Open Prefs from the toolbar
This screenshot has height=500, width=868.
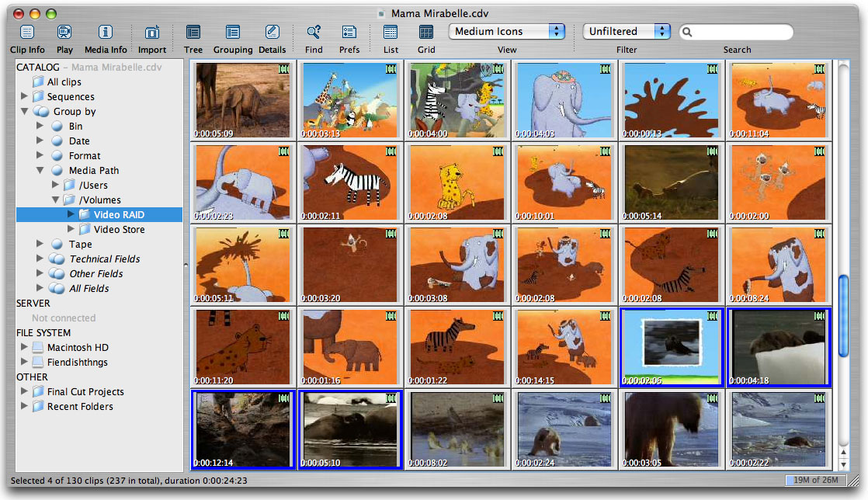(x=349, y=33)
